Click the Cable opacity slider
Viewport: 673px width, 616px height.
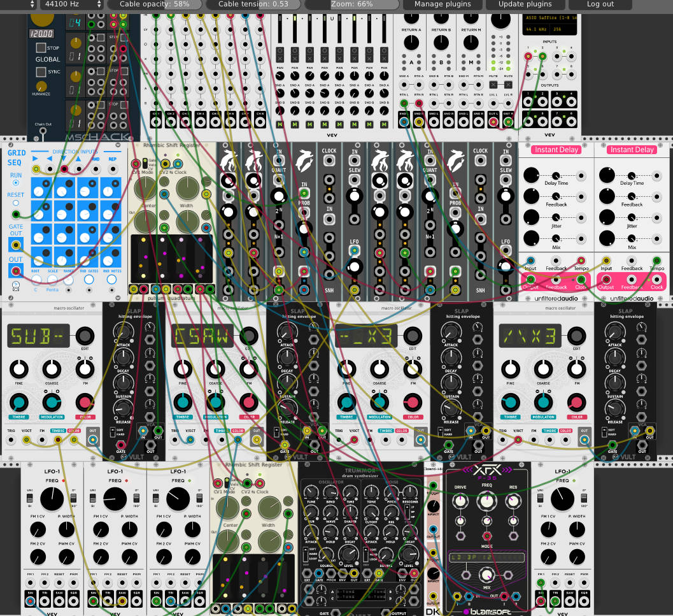pos(155,4)
